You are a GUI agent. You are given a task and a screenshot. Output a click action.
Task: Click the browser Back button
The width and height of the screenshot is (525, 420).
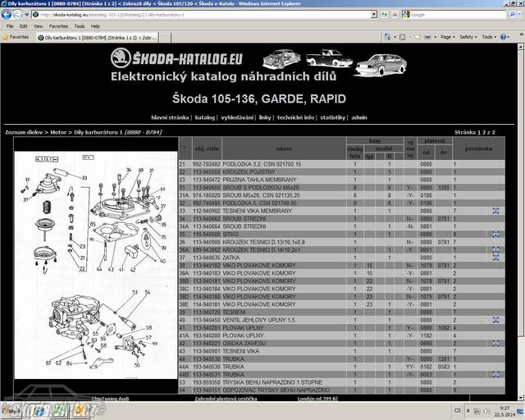tap(7, 15)
